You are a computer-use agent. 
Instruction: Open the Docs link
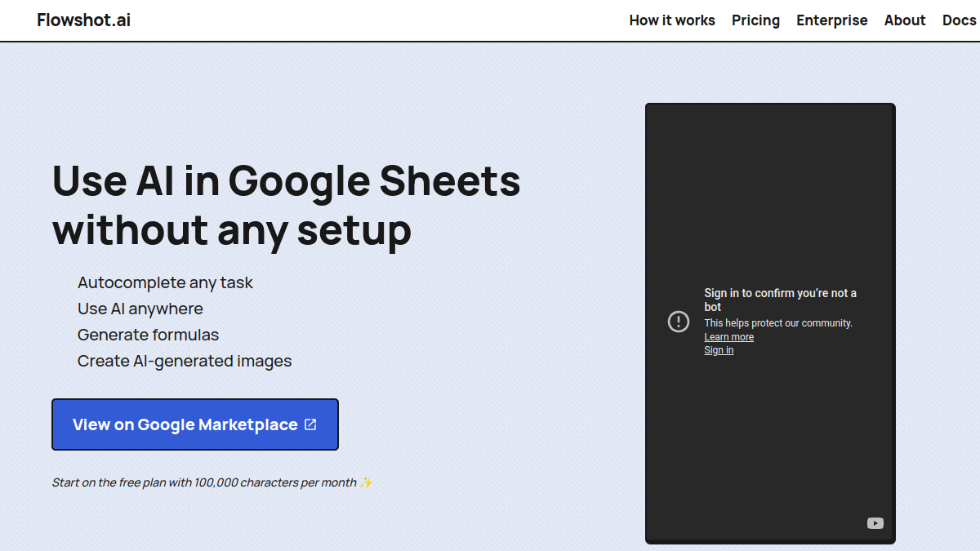click(960, 20)
